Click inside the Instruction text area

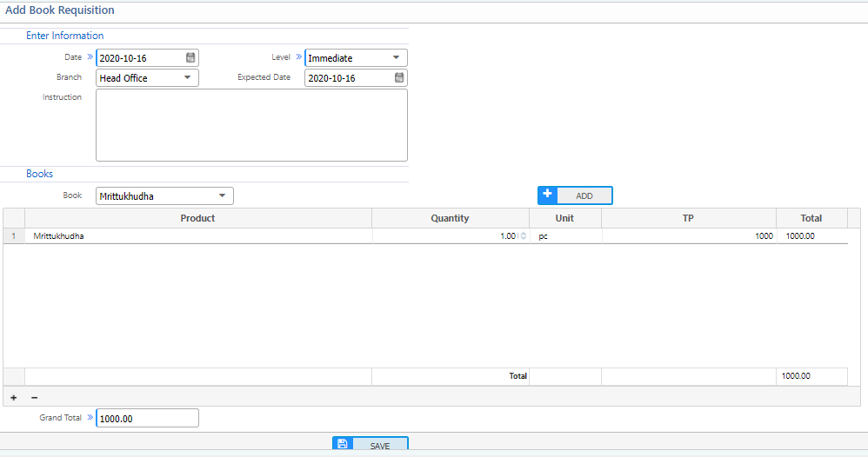tap(251, 125)
